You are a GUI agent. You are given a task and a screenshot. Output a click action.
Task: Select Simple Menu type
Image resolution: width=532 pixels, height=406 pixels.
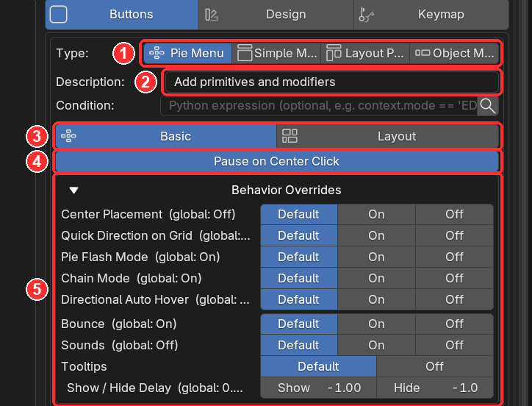(276, 53)
